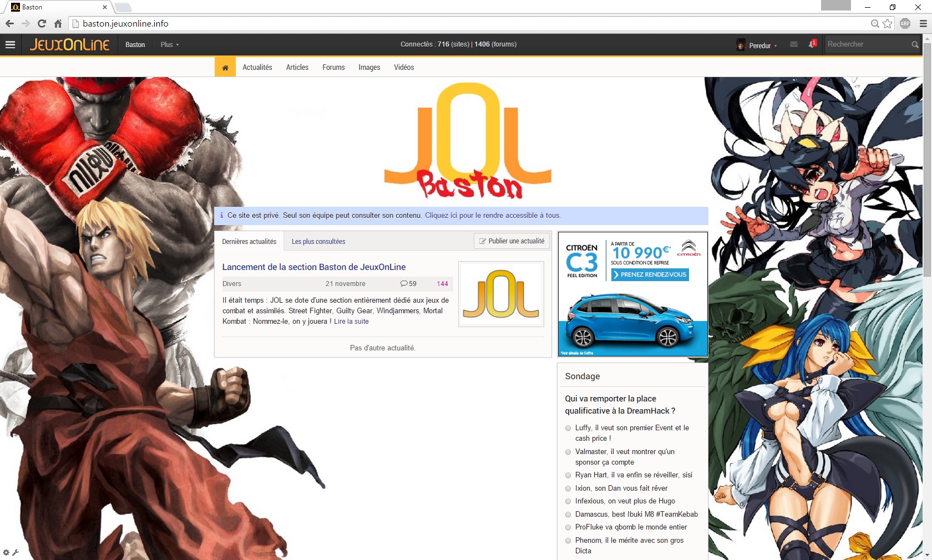
Task: Open the zoom magnifier icon in address bar
Action: tap(875, 23)
